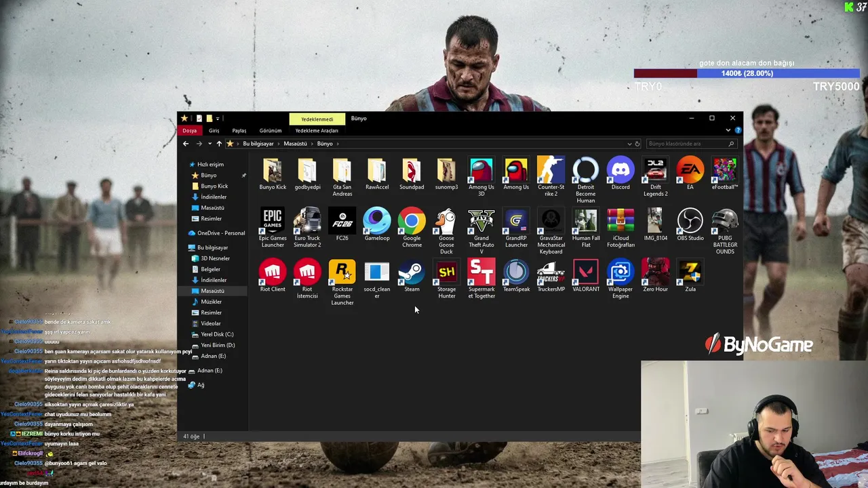Select GravaStar Mechanical Keyboard shortcut

coord(551,231)
